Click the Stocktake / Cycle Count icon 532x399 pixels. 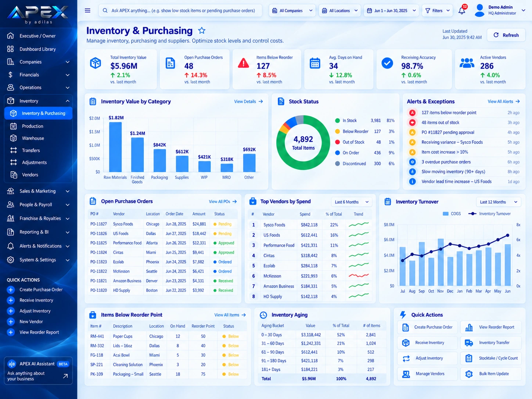click(x=469, y=358)
